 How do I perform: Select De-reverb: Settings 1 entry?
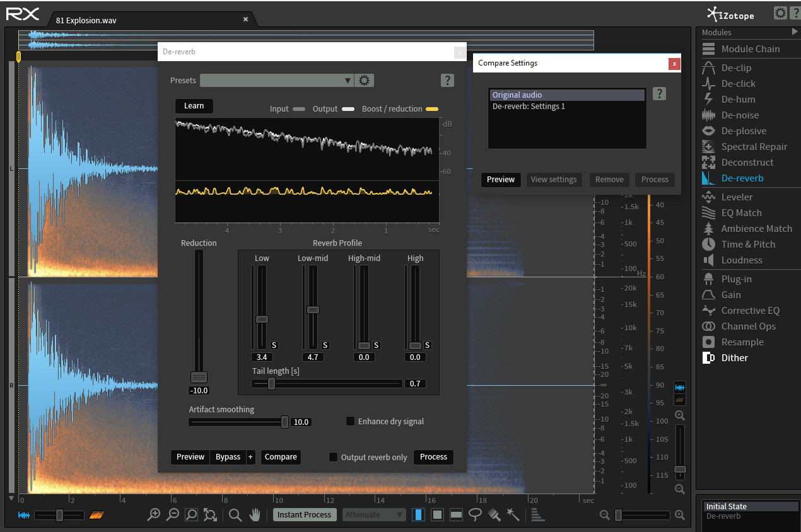coord(529,107)
